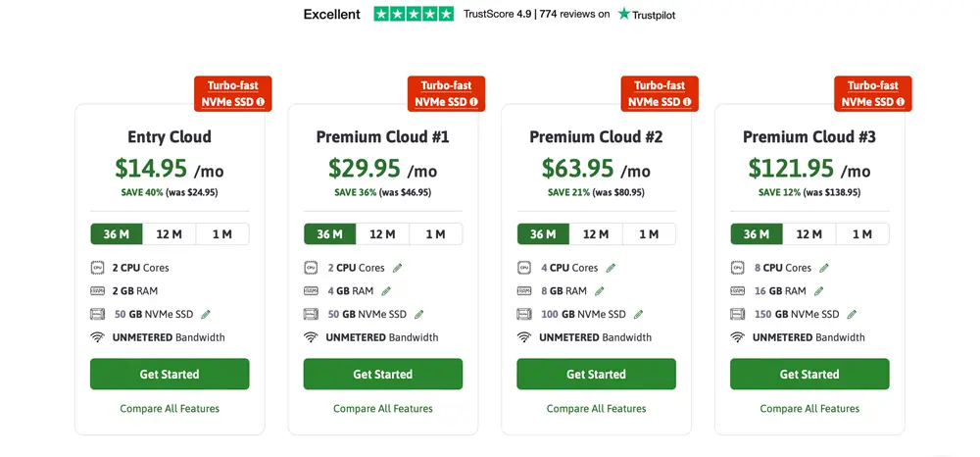Pick 1 M term for Entry Cloud
Viewport: 980px width, 457px height.
[222, 234]
